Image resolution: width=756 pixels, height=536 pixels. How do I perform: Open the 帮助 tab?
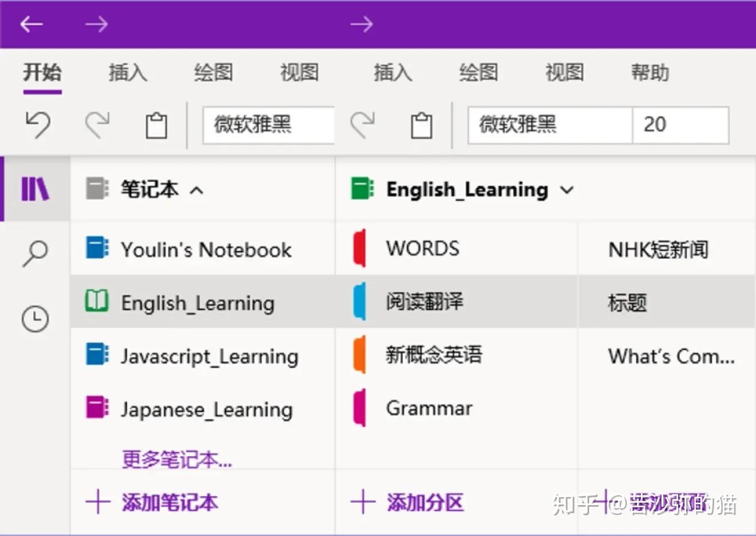pos(650,73)
